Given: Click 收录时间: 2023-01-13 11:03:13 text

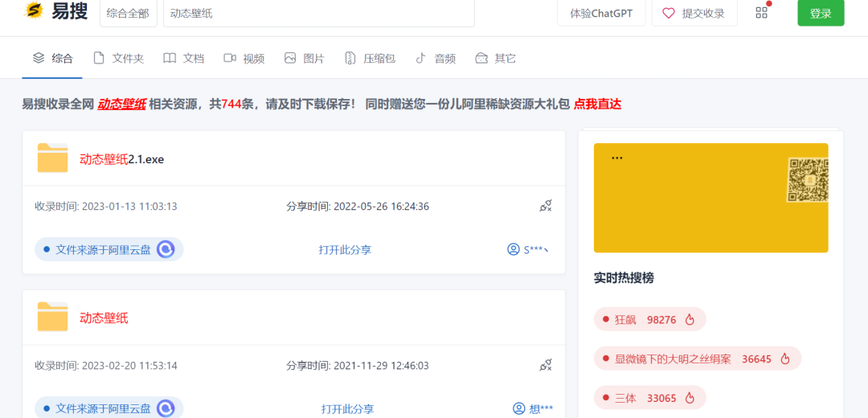Looking at the screenshot, I should click(x=106, y=207).
